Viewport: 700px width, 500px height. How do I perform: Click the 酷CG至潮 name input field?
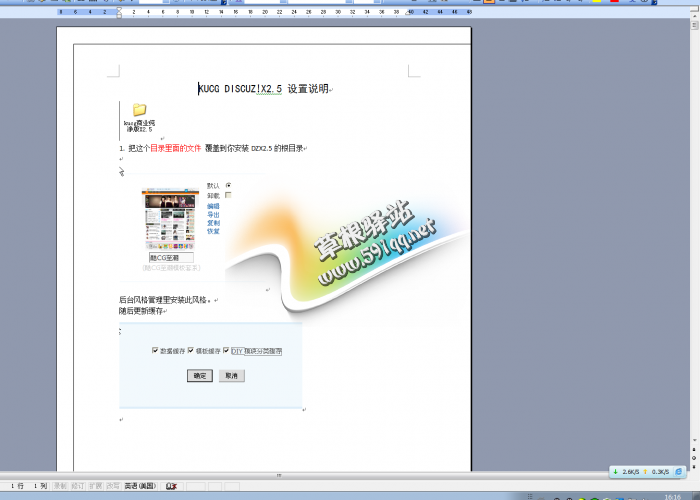pyautogui.click(x=171, y=258)
